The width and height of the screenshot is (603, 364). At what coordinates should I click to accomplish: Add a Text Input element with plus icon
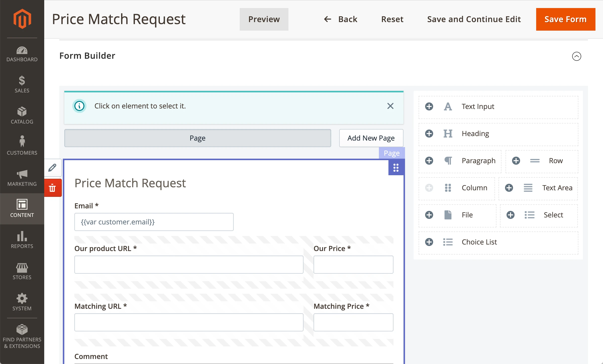click(429, 106)
